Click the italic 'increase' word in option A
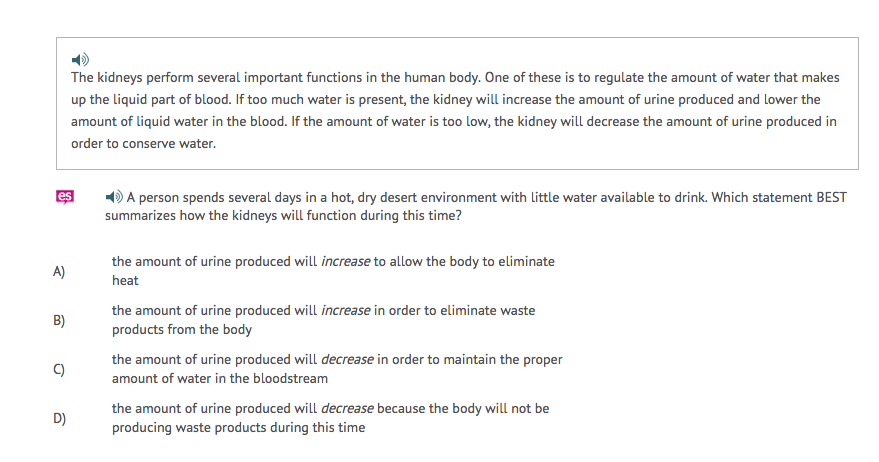The height and width of the screenshot is (462, 879). pos(346,262)
